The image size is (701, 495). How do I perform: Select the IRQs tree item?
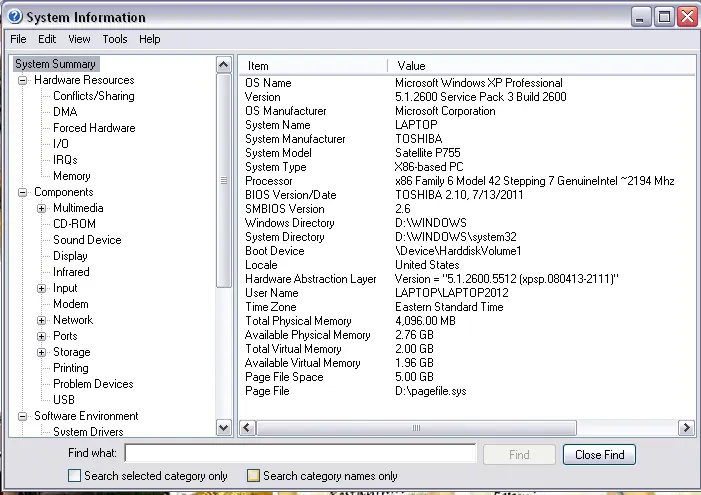pos(65,160)
